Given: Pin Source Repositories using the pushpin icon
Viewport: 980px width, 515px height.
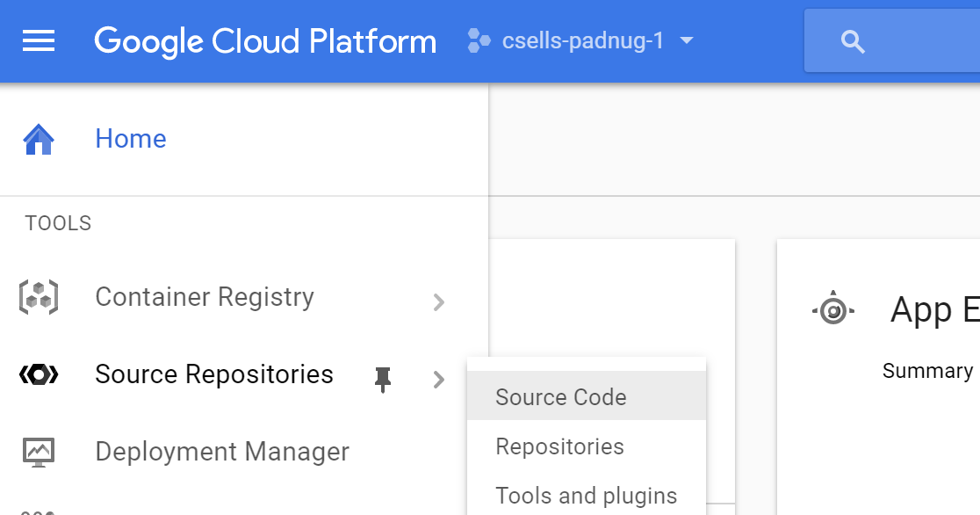Looking at the screenshot, I should coord(384,378).
